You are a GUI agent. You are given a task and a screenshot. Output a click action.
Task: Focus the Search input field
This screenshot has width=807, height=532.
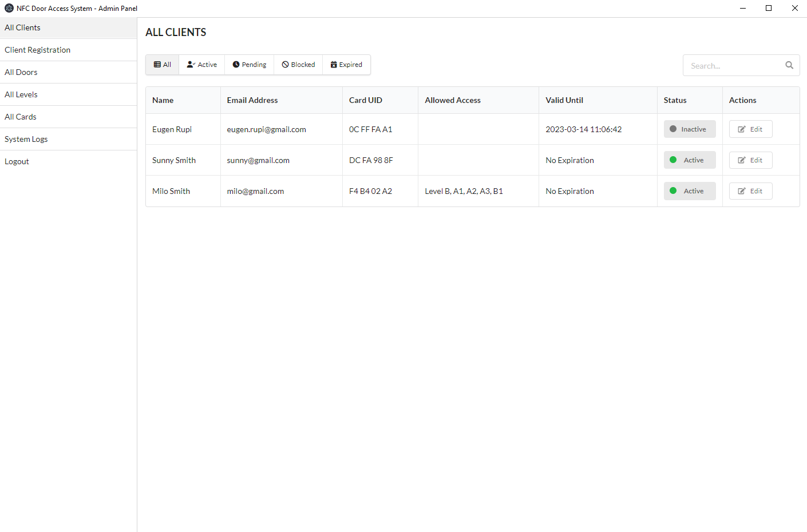pyautogui.click(x=734, y=66)
